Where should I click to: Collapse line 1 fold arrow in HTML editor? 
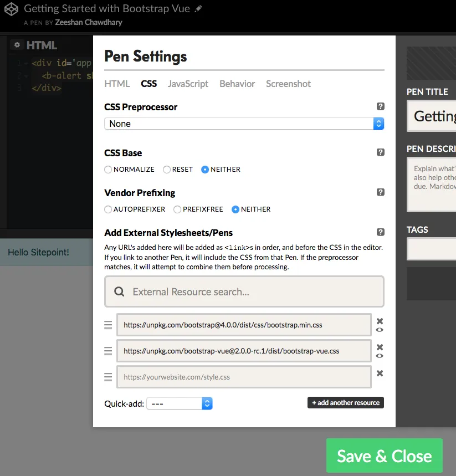pyautogui.click(x=26, y=63)
